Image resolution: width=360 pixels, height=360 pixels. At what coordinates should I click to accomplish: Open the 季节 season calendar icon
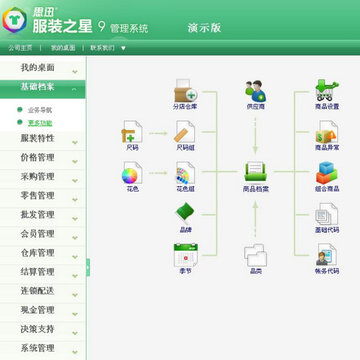(186, 255)
